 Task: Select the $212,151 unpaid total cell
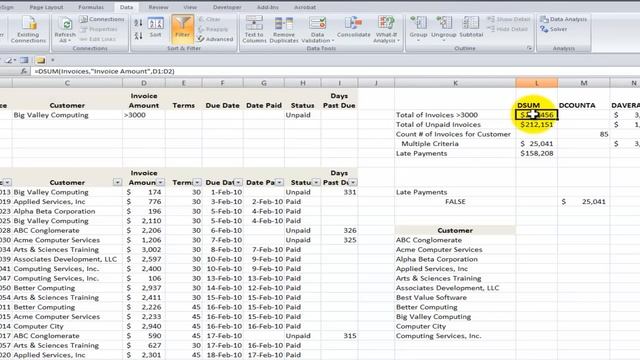pyautogui.click(x=537, y=124)
